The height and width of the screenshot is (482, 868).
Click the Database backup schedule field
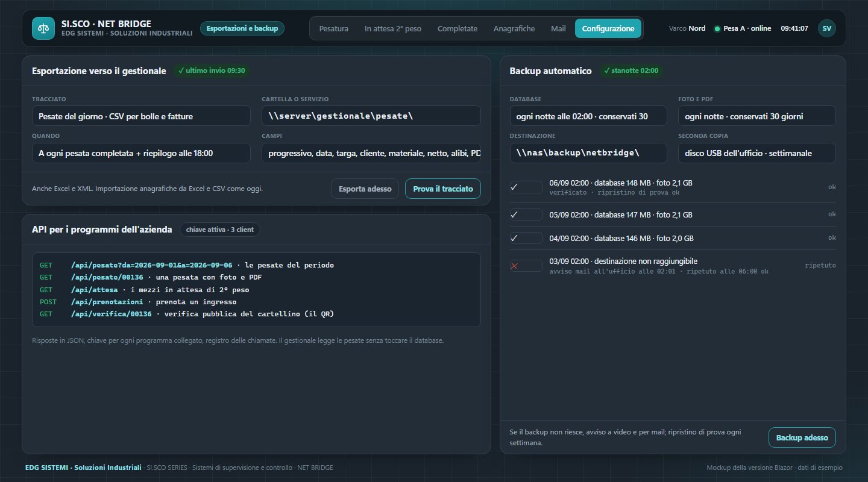click(x=588, y=116)
